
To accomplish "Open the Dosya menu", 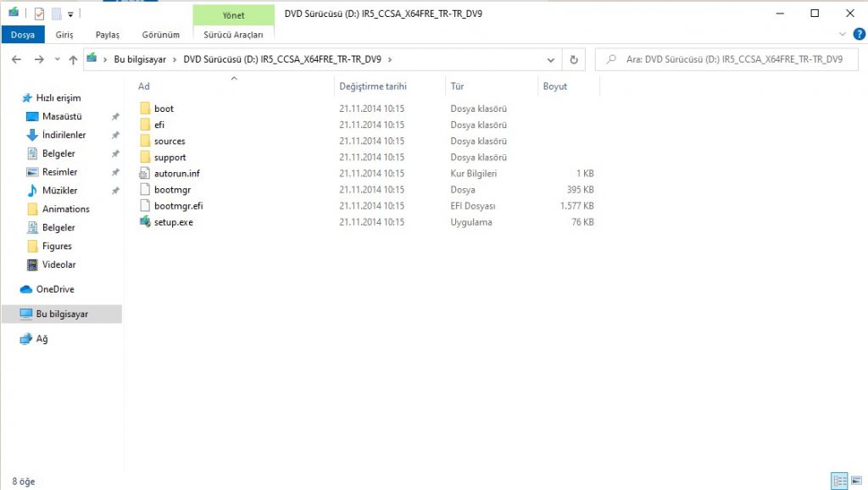I will 23,35.
